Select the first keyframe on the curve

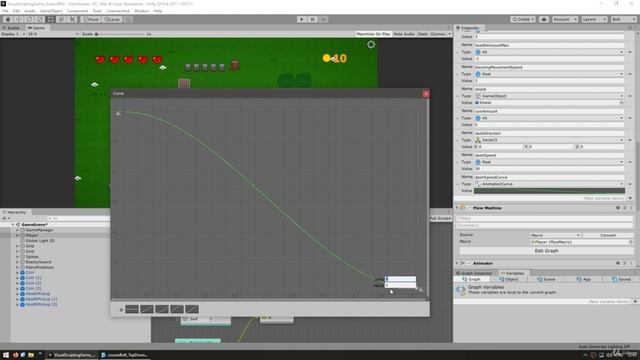coord(118,113)
